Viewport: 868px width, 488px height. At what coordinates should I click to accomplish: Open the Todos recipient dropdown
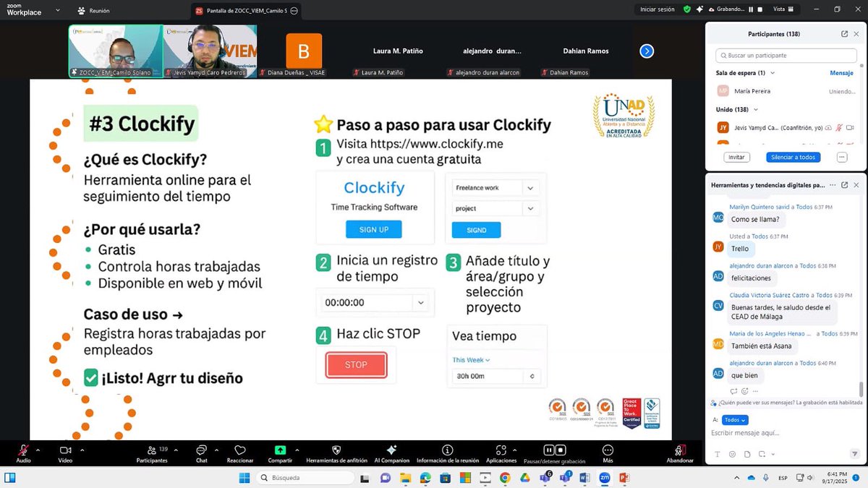(735, 420)
